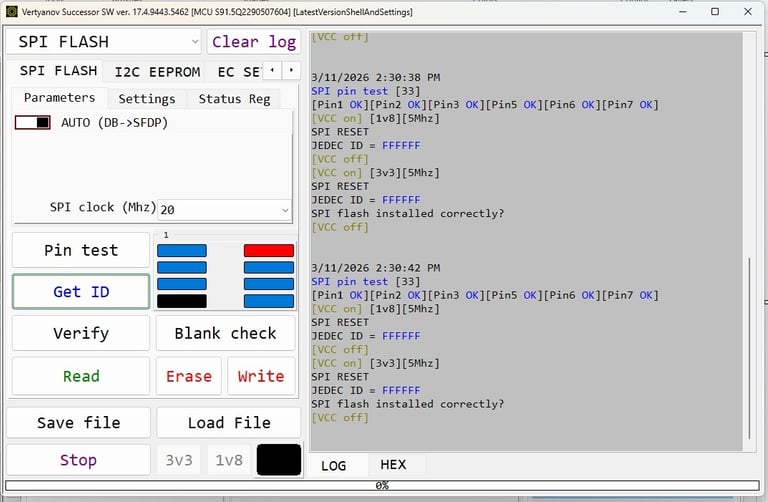Screen dimensions: 768x502
Task: Click Load File
Action: 229,423
